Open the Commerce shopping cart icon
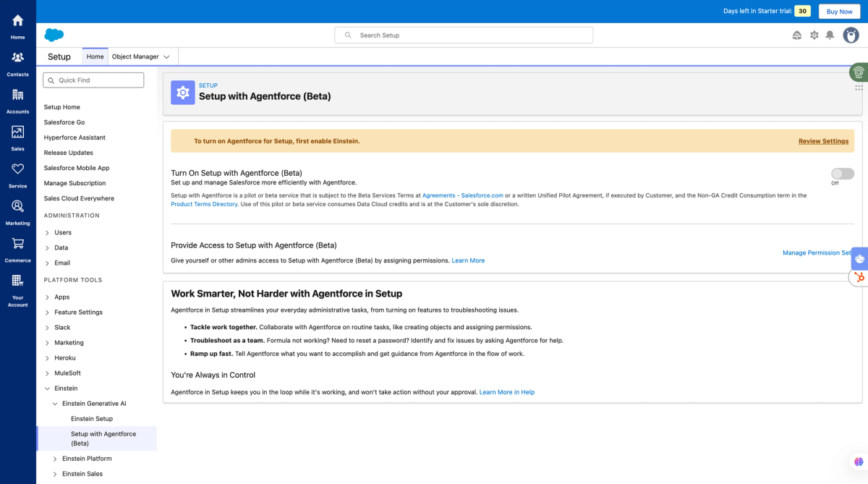Image resolution: width=868 pixels, height=484 pixels. pyautogui.click(x=17, y=243)
